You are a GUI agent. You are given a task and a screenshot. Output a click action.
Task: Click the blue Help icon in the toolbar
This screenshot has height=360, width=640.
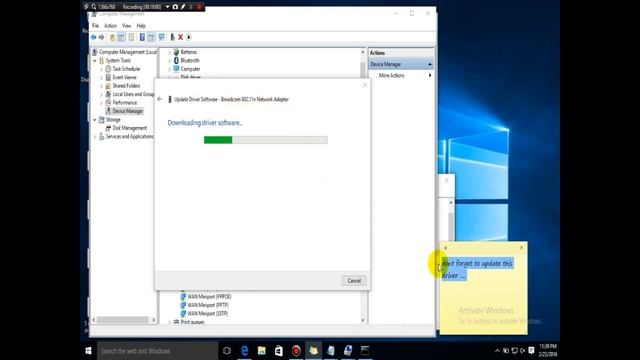pos(142,37)
